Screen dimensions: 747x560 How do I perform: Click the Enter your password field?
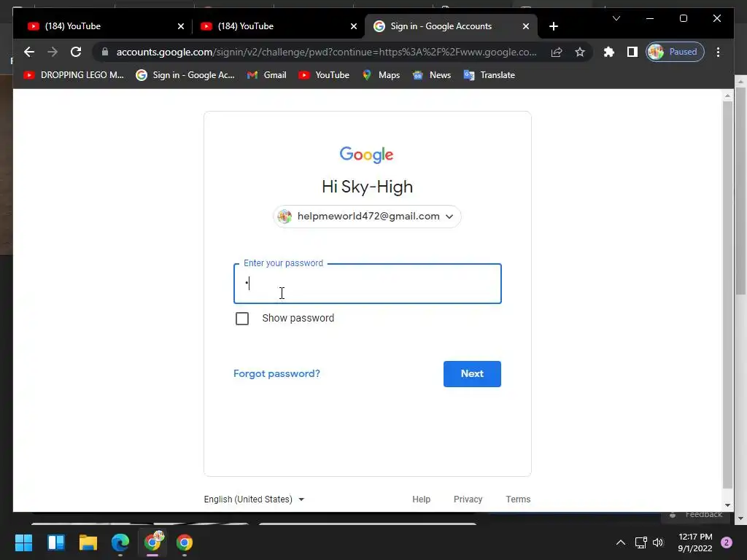coord(368,284)
